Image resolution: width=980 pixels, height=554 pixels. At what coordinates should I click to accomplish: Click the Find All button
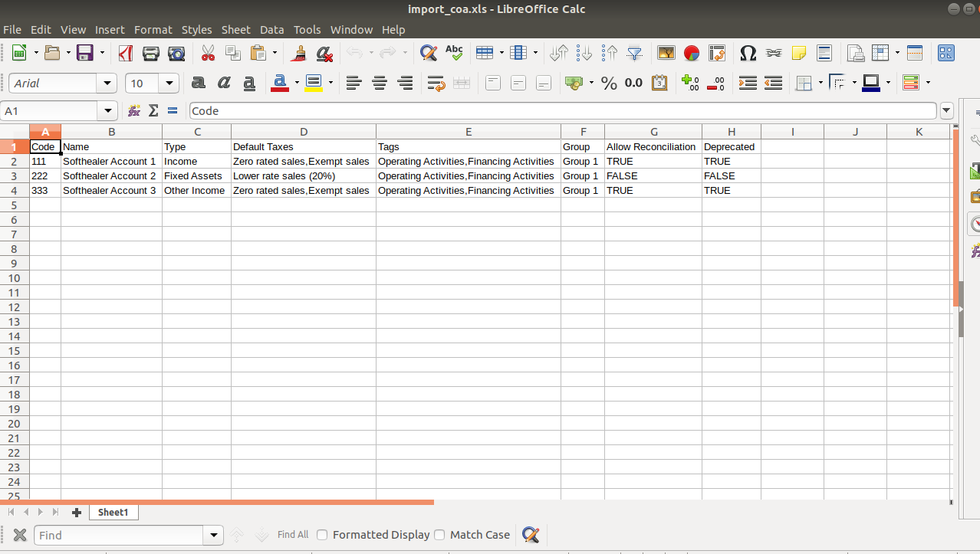pyautogui.click(x=293, y=535)
